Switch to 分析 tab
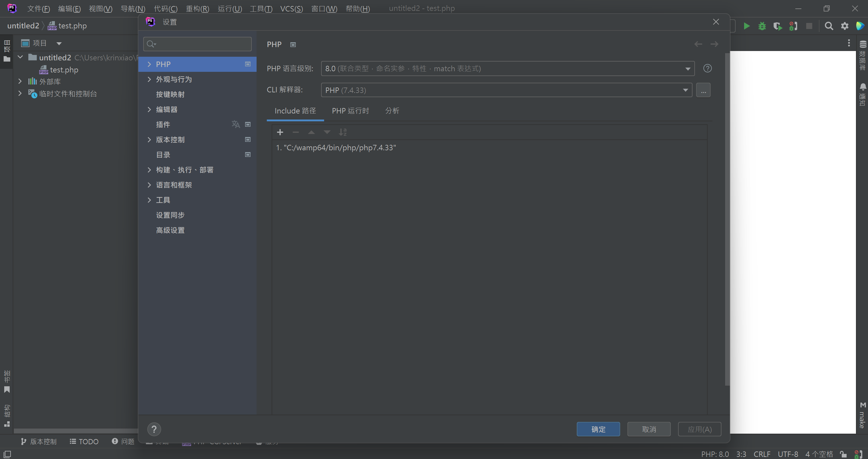868x459 pixels. [x=392, y=111]
